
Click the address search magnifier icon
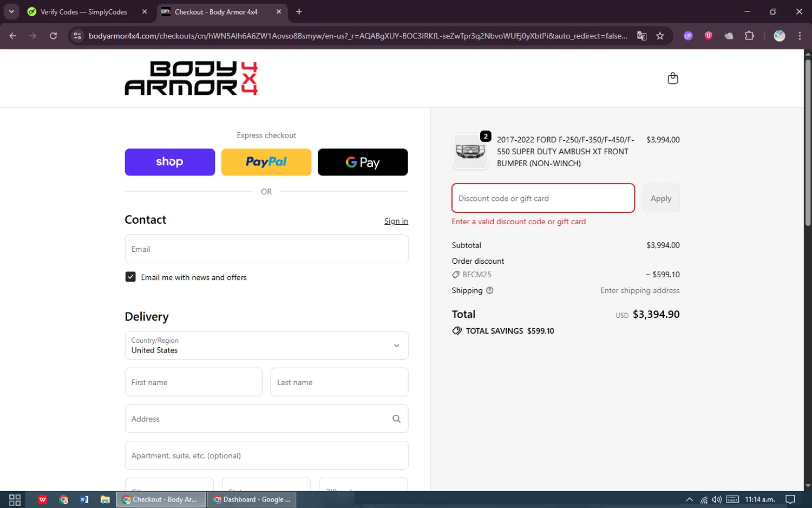pos(396,419)
